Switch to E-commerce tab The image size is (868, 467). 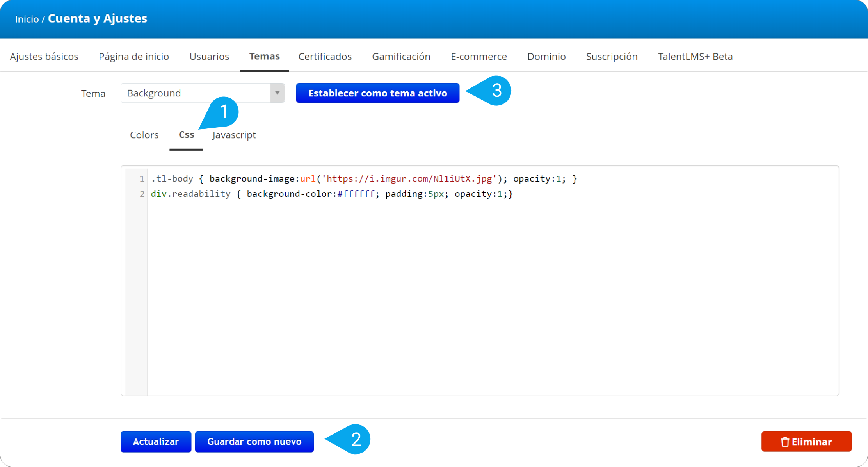(478, 56)
